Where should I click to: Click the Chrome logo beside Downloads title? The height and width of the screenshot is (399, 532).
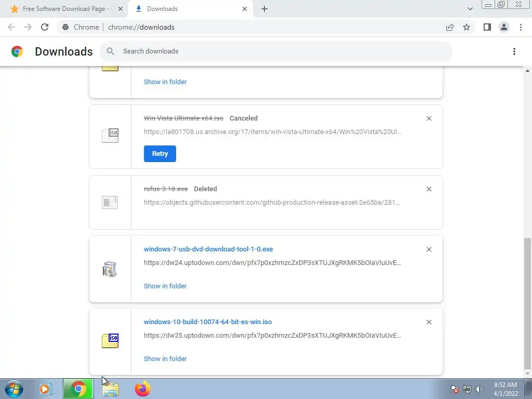[x=17, y=51]
